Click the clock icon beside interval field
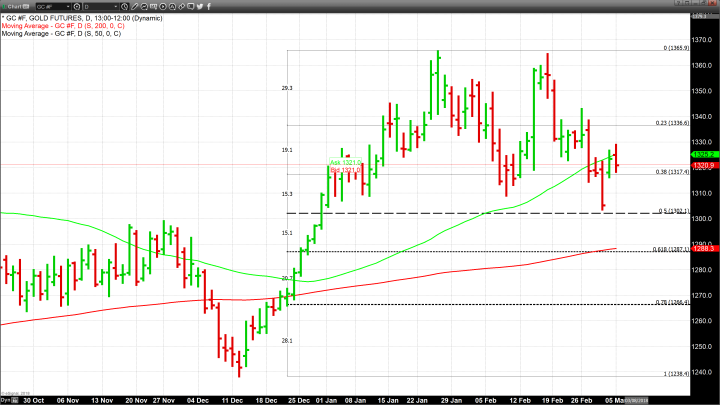Image resolution: width=720 pixels, height=405 pixels. point(125,6)
